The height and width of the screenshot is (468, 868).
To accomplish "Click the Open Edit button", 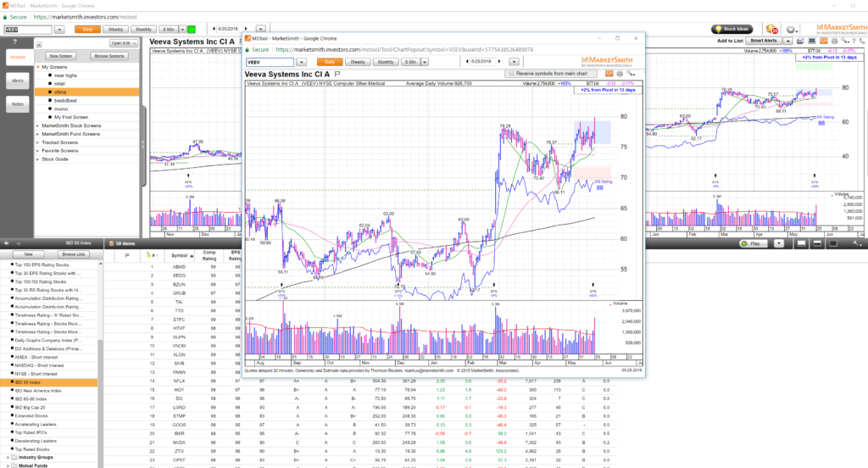I will click(x=123, y=43).
